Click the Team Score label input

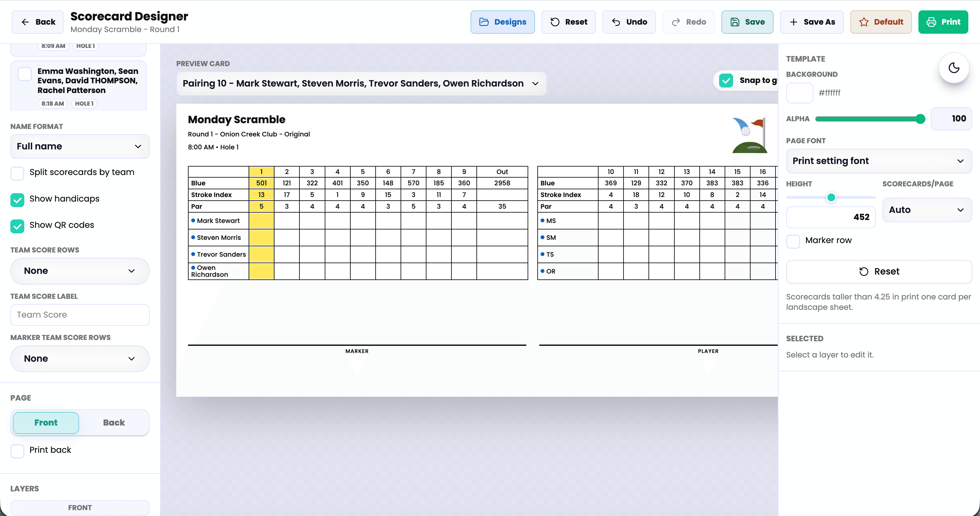coord(80,315)
